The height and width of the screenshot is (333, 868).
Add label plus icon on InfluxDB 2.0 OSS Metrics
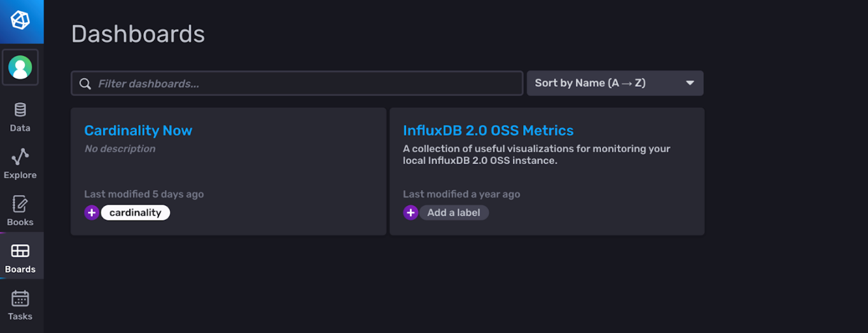pos(410,213)
